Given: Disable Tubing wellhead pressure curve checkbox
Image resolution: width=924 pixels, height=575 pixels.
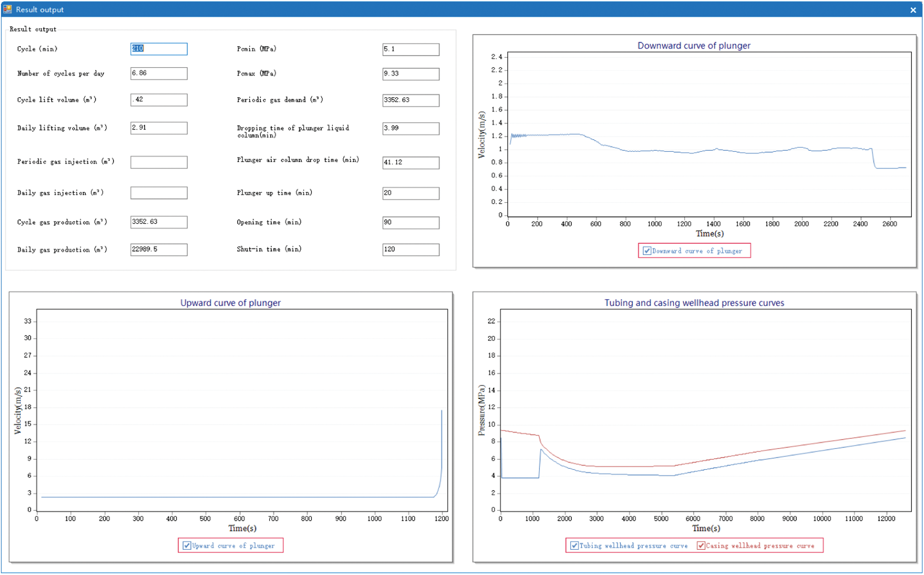Looking at the screenshot, I should (574, 545).
